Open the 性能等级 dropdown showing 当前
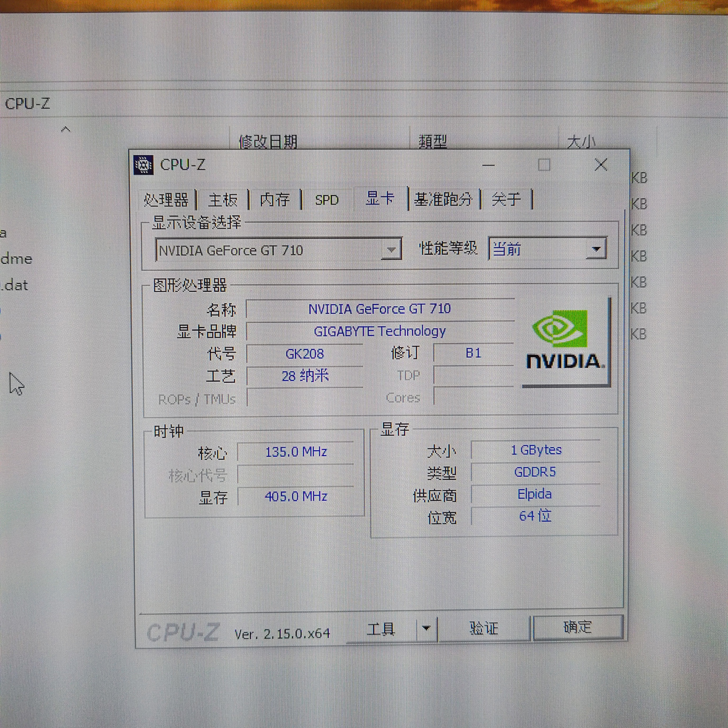Screen dimensions: 728x728 pos(596,249)
